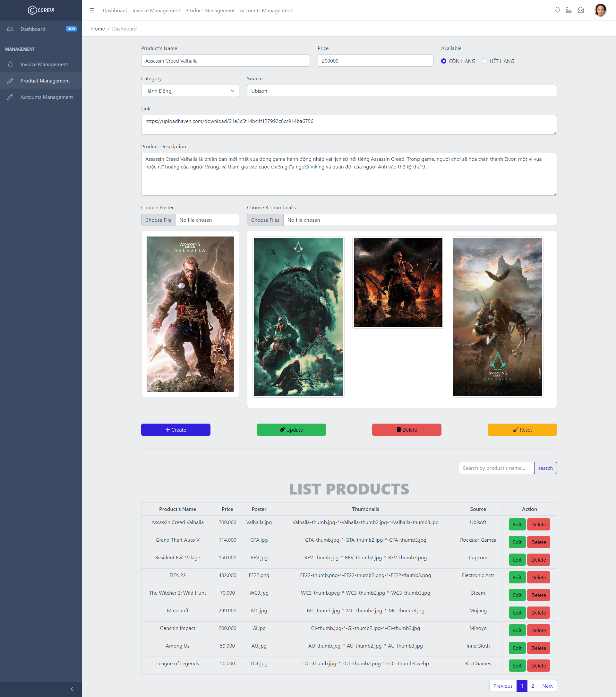Choose Files for the three thumbnails
Image resolution: width=616 pixels, height=697 pixels.
click(x=265, y=219)
